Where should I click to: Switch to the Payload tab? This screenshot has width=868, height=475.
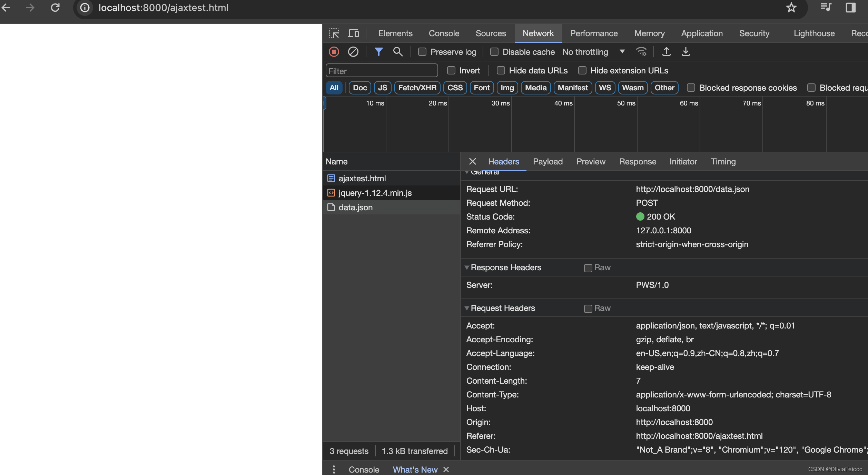(x=548, y=161)
